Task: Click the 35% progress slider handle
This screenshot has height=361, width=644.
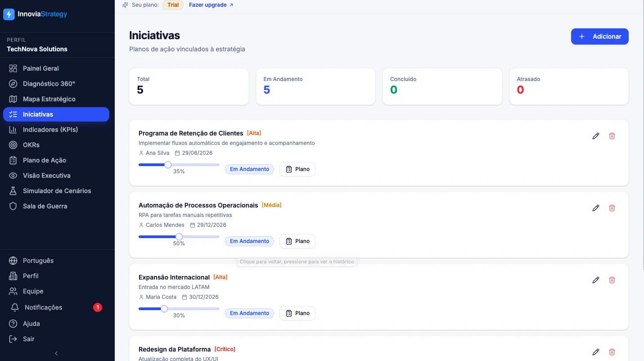Action: click(x=168, y=165)
